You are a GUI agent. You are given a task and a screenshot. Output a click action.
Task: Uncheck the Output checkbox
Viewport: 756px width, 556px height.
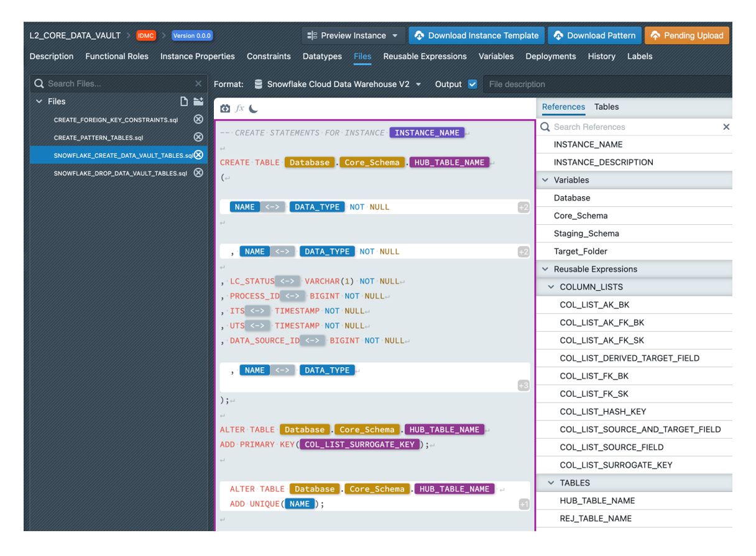[472, 84]
